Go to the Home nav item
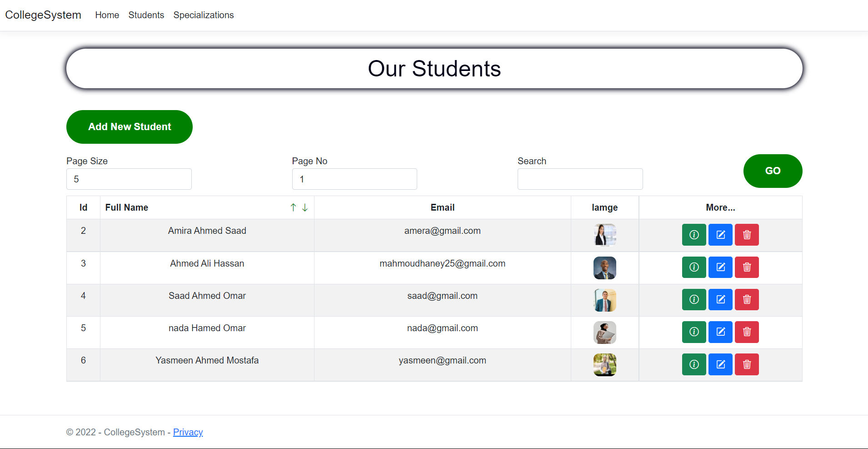The height and width of the screenshot is (449, 868). tap(107, 15)
